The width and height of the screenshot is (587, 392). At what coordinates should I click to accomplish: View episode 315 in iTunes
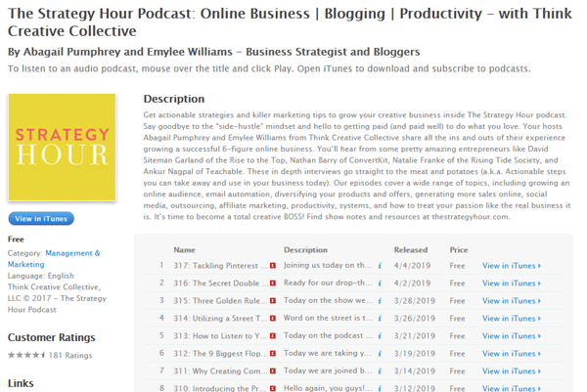point(512,301)
